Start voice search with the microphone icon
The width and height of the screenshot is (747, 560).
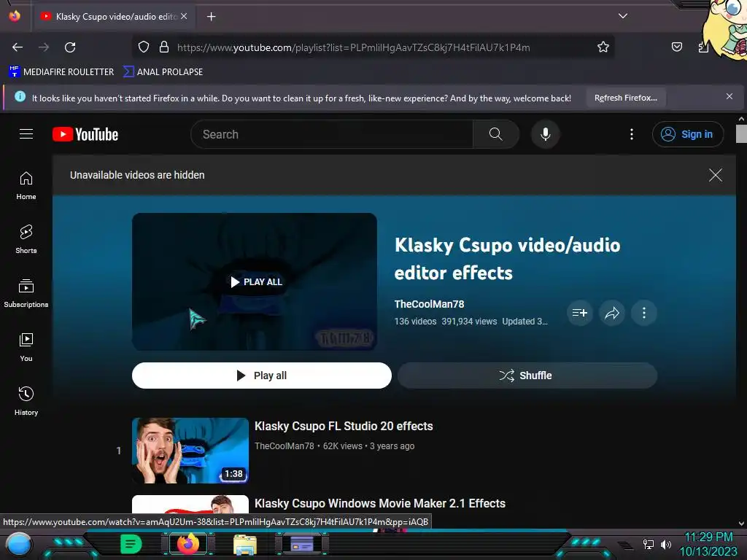(x=546, y=134)
